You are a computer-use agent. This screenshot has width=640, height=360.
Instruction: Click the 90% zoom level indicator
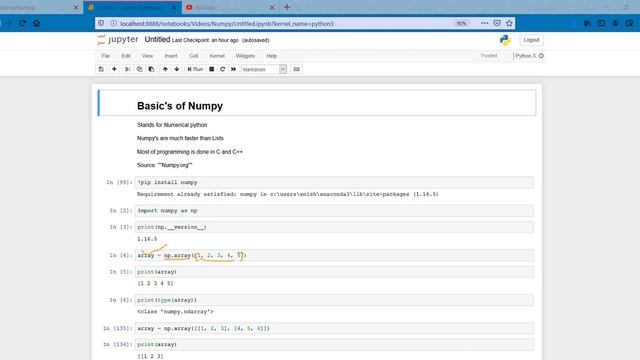[461, 24]
